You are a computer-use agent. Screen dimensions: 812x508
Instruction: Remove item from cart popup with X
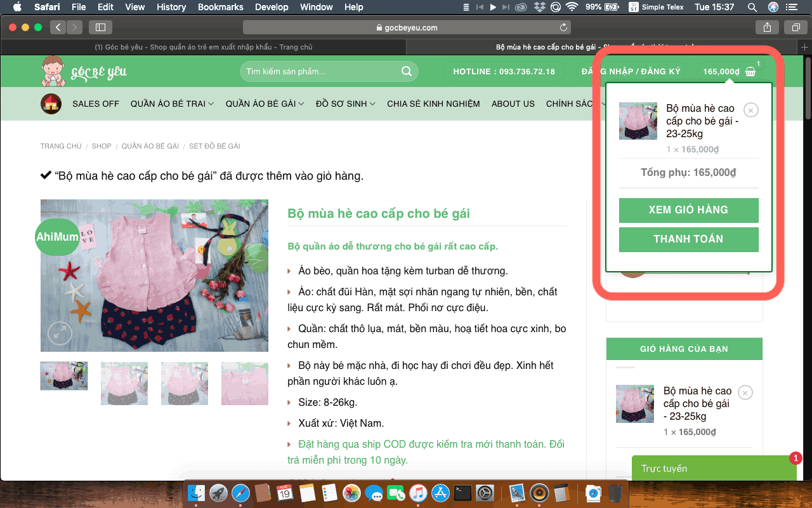(750, 110)
